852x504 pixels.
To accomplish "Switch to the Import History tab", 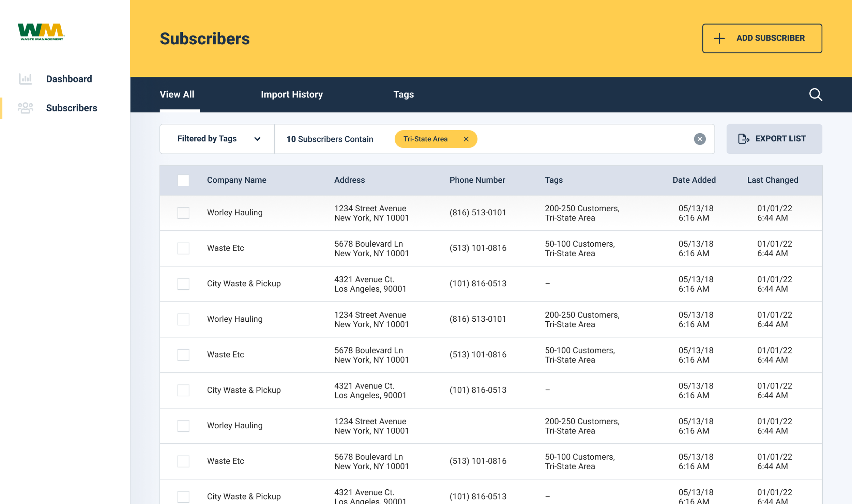I will click(292, 94).
